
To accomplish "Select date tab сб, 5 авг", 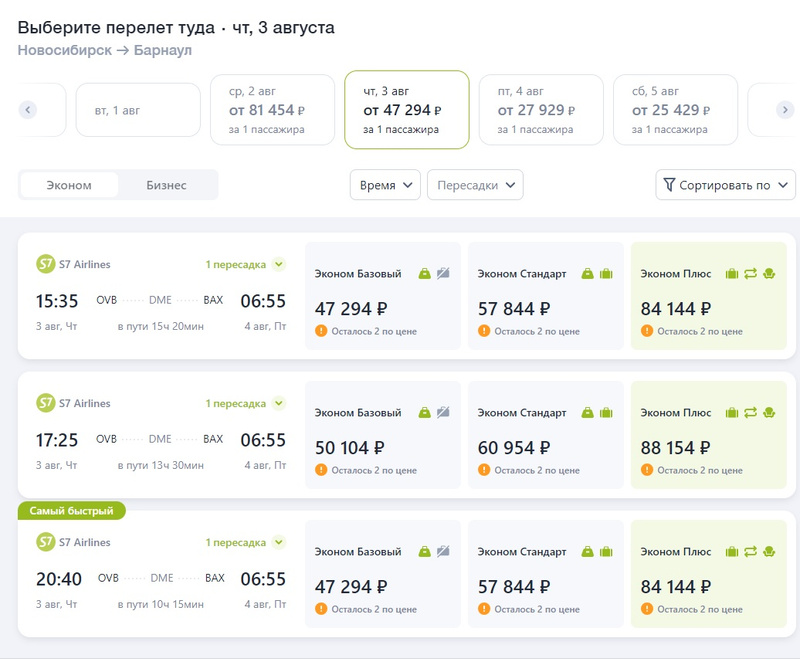I will (675, 110).
